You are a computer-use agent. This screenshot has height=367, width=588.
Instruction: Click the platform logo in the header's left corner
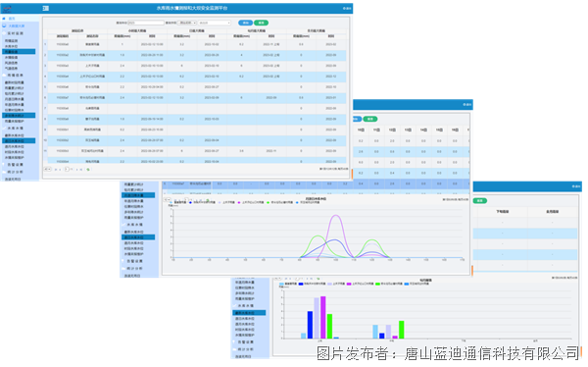(x=7, y=8)
